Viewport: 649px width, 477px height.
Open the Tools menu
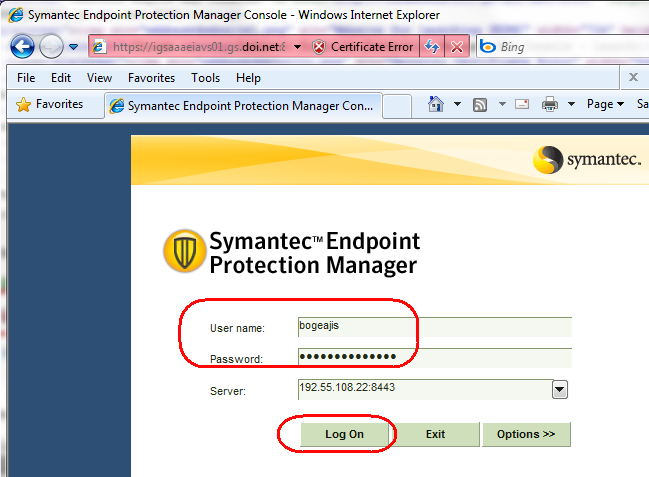pos(205,78)
